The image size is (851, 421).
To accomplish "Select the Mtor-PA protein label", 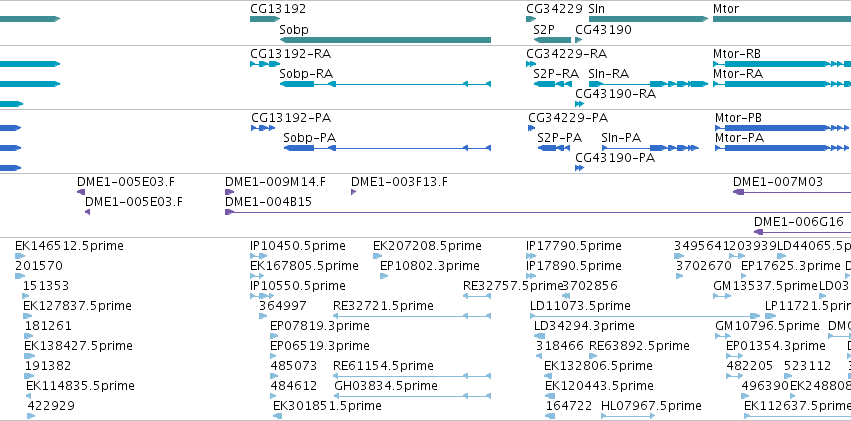I will point(739,138).
